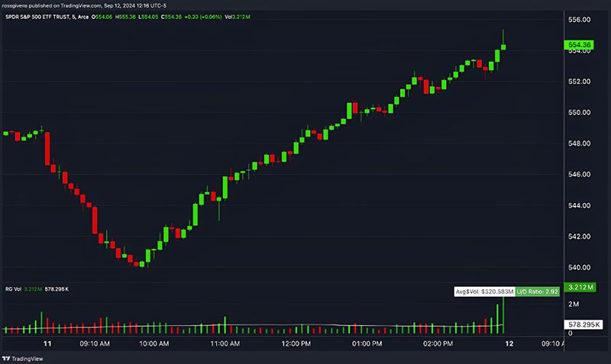
Task: Click the 10:00 AM time axis marker
Action: (154, 344)
